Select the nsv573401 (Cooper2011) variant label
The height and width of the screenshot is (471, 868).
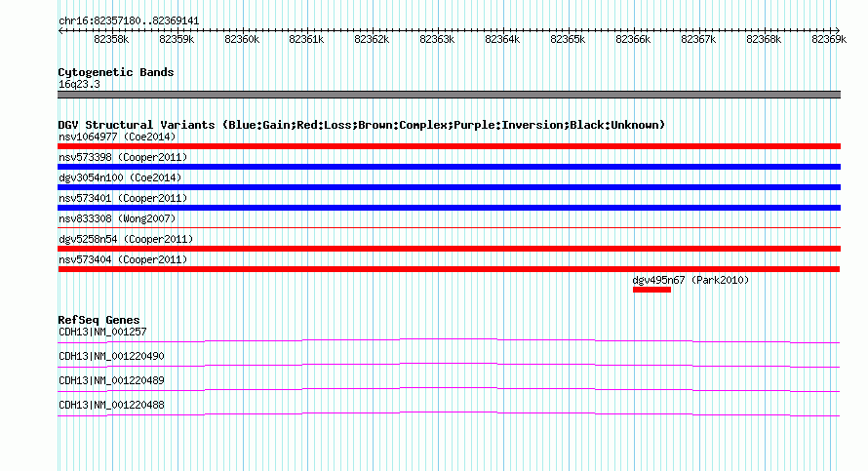click(123, 198)
